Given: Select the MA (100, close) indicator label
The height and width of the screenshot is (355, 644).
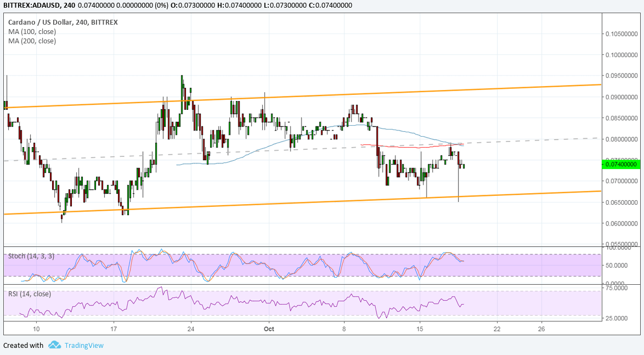Looking at the screenshot, I should click(x=32, y=32).
